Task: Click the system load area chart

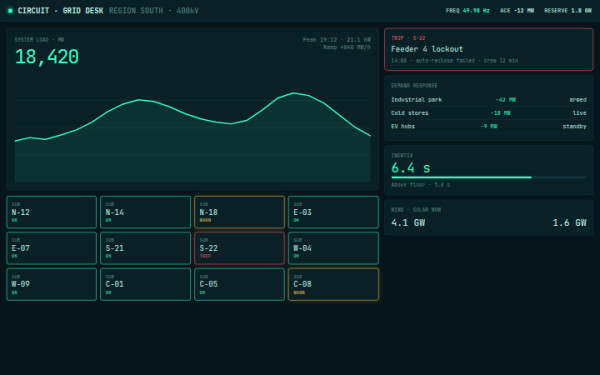Action: tap(192, 137)
